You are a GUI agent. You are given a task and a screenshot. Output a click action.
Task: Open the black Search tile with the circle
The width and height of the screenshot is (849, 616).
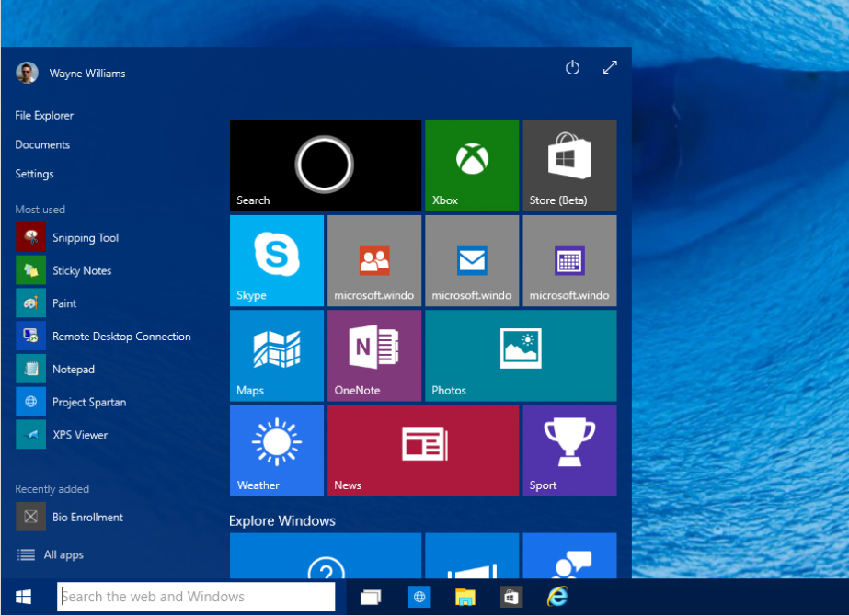pyautogui.click(x=326, y=165)
